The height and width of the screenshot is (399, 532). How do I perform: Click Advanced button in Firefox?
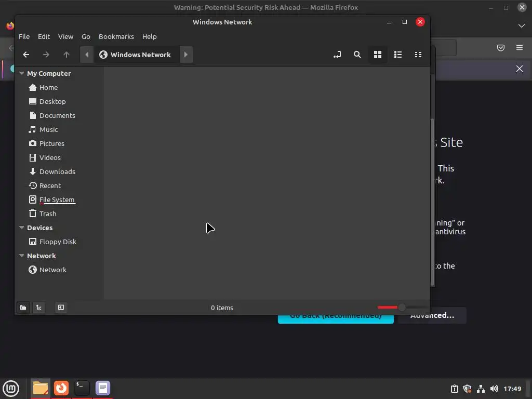432,316
